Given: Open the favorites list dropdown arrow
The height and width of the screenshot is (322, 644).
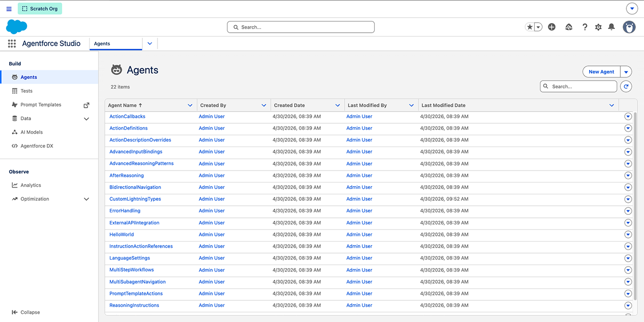Looking at the screenshot, I should pos(538,27).
